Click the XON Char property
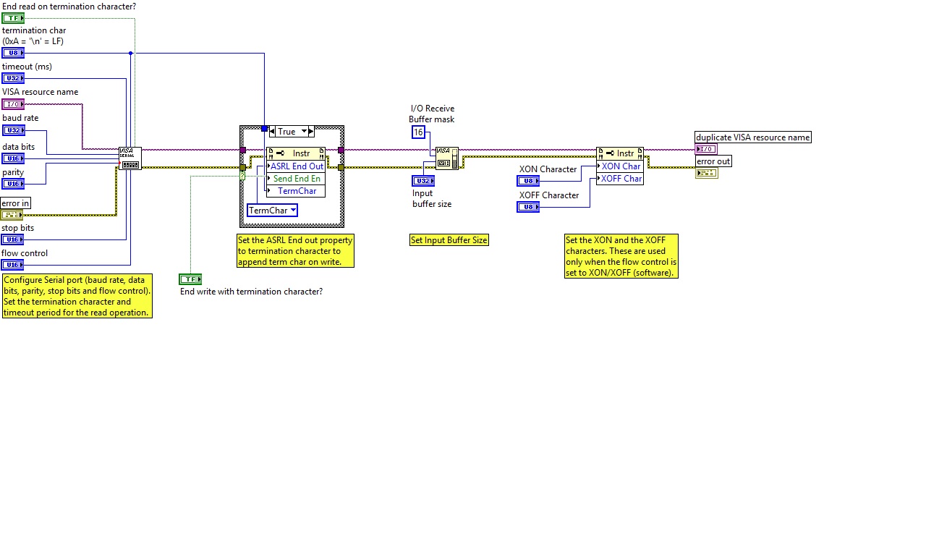Image resolution: width=926 pixels, height=560 pixels. click(620, 166)
